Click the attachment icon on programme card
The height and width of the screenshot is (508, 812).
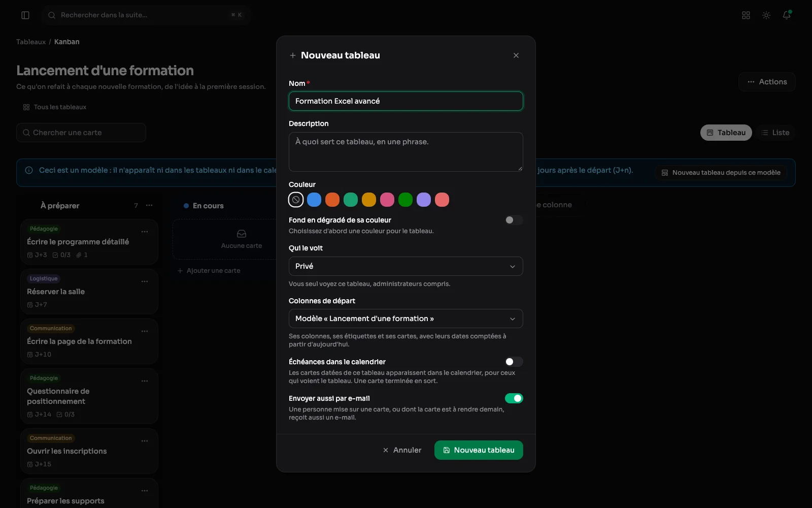[x=79, y=255]
